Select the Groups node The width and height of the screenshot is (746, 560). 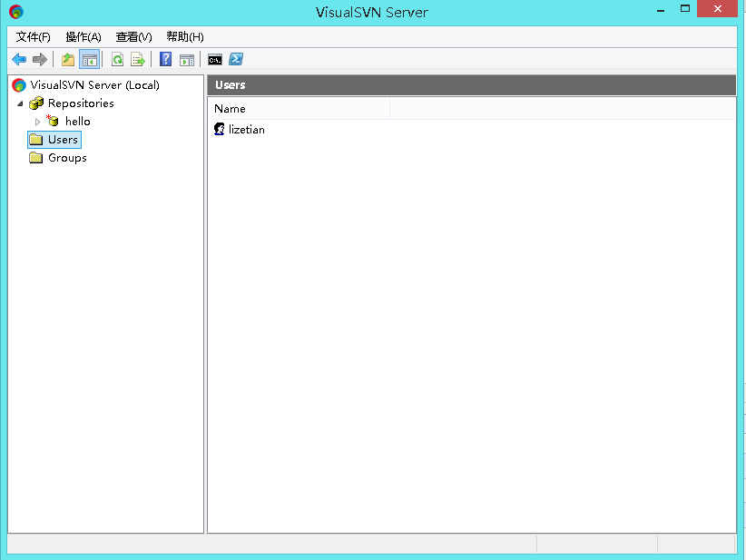coord(64,157)
